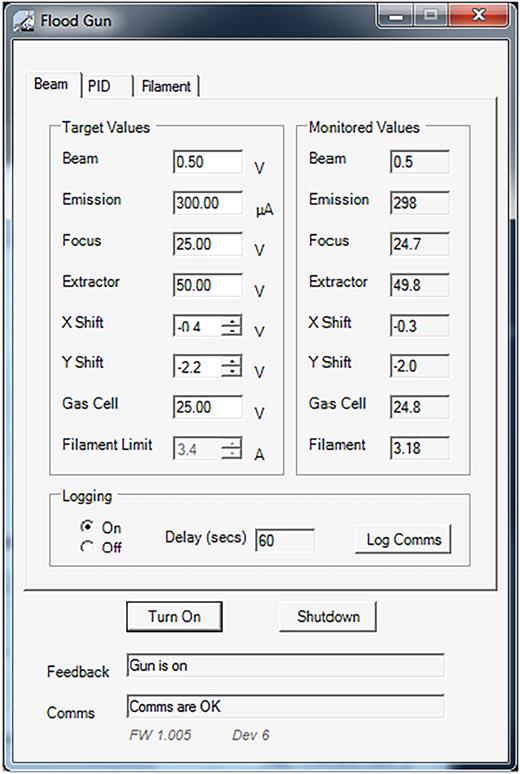Image resolution: width=520 pixels, height=774 pixels.
Task: Decrease X Shift with the down arrow
Action: click(x=231, y=331)
